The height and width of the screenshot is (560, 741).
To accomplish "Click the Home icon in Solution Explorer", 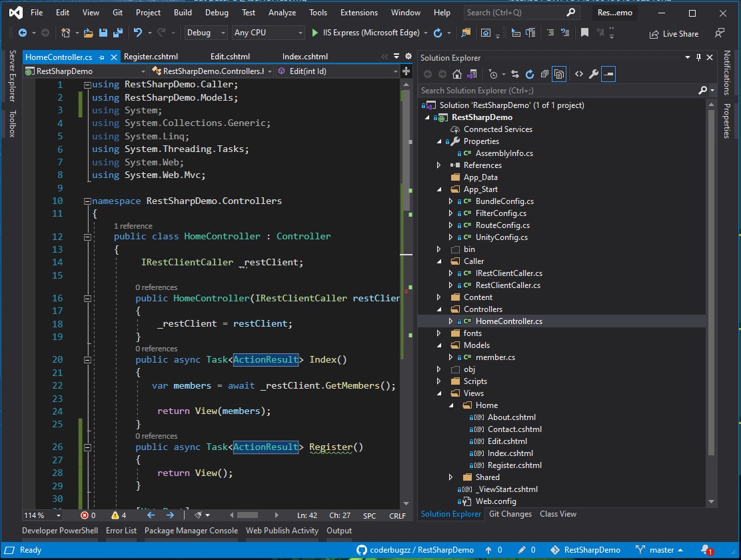I will click(x=457, y=75).
